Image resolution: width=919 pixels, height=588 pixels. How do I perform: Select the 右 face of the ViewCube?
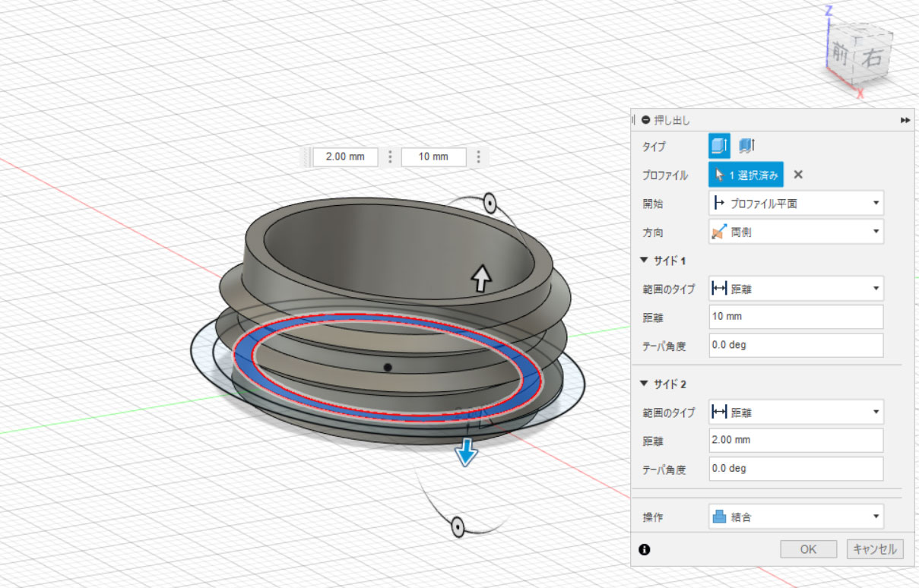point(871,58)
